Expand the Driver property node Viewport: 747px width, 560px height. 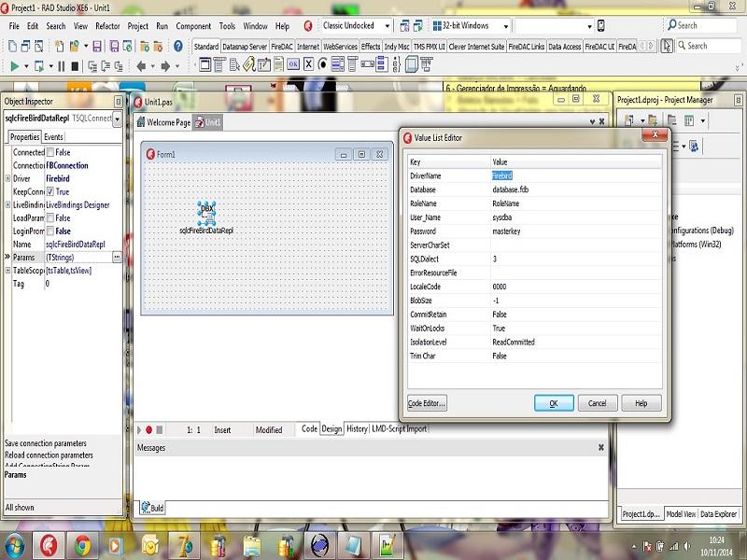tap(7, 178)
